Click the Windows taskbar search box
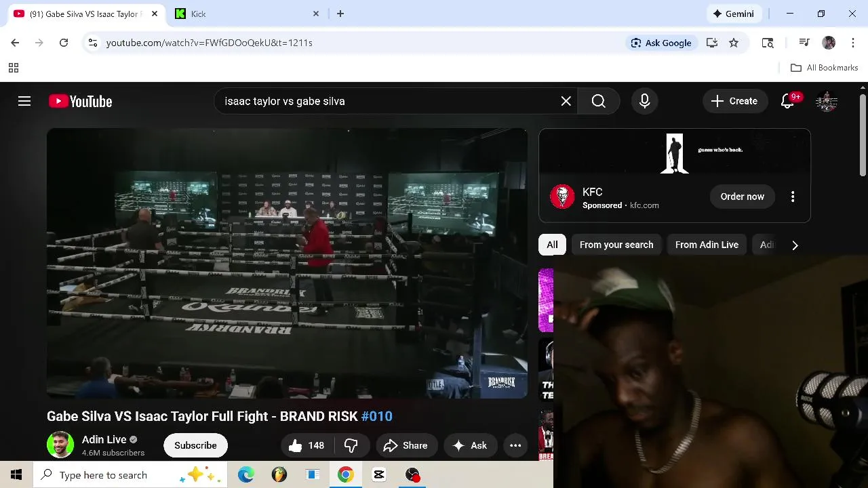The height and width of the screenshot is (488, 868). 130,475
